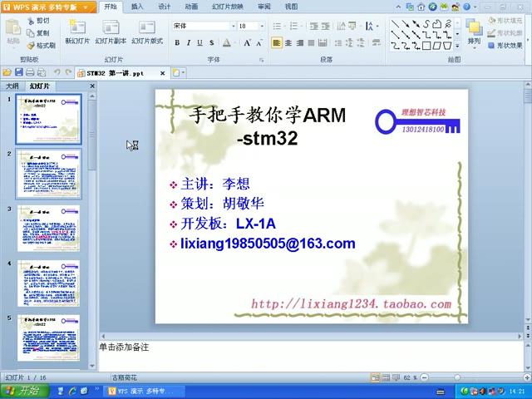Toggle left text alignment
Screen dimensions: 532x399
point(277,42)
